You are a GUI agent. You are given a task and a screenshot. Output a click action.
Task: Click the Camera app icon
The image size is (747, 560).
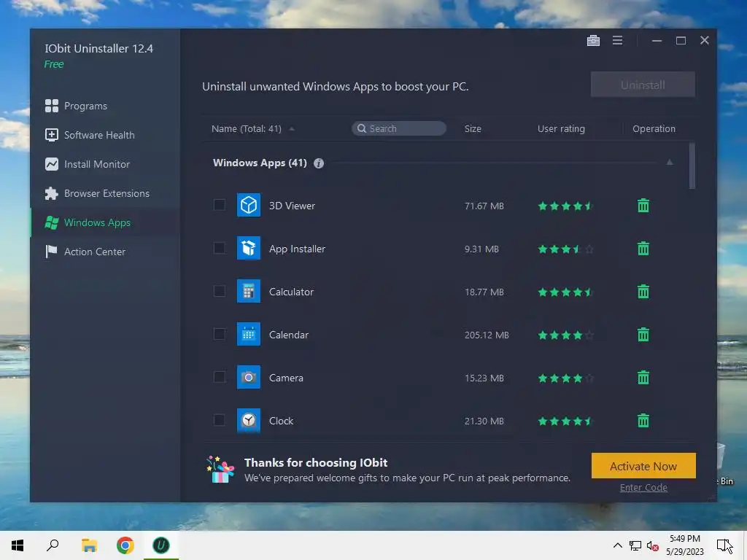249,377
